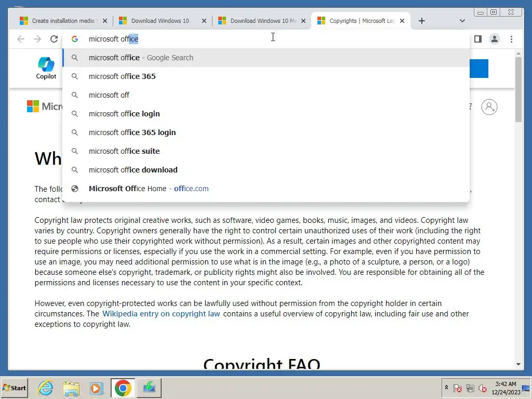Viewport: 532px width, 399px height.
Task: Expand the tab search chevron
Action: [x=462, y=21]
